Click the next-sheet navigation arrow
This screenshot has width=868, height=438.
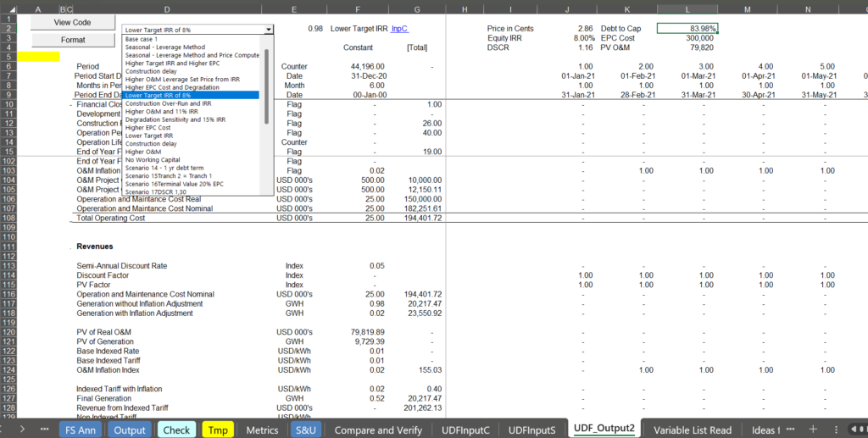(22, 430)
